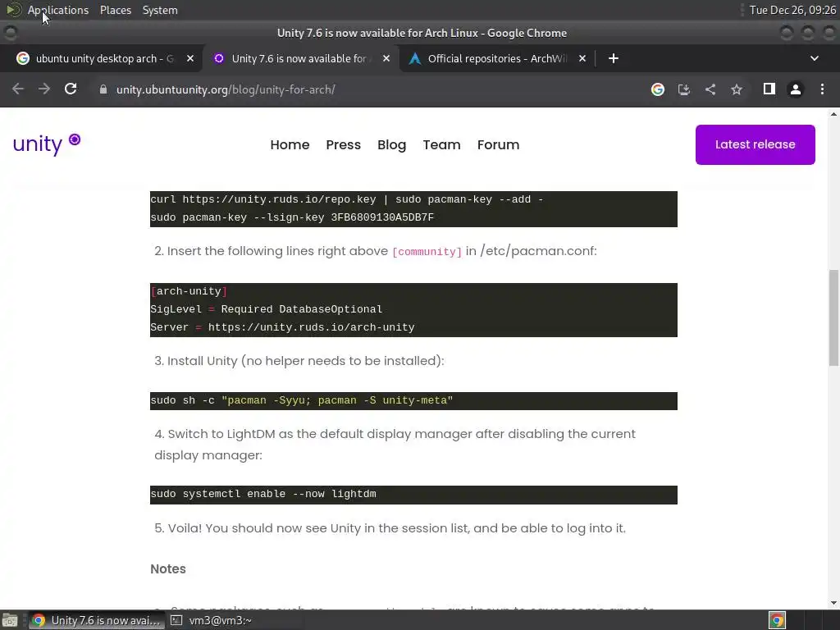Click the Server = https://unity.ruds.io/arch-unity line
This screenshot has width=840, height=630.
(282, 327)
